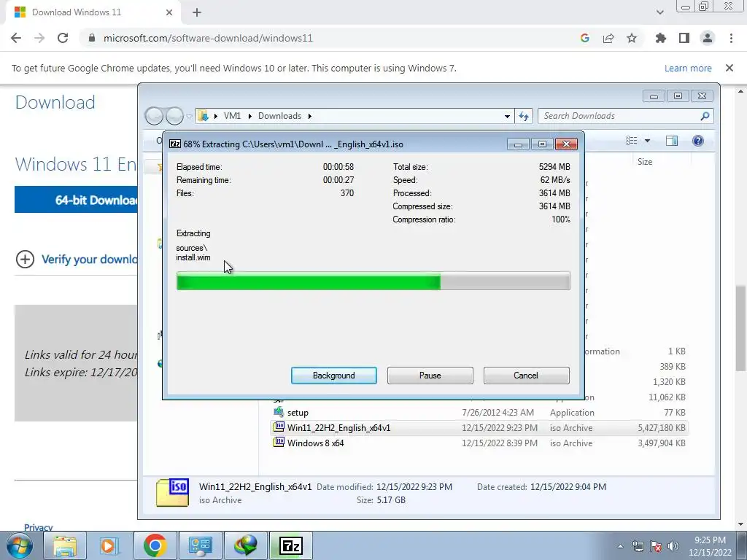Click 5,427,180 KB size cell
Viewport: 747px width, 560px height.
(x=661, y=427)
